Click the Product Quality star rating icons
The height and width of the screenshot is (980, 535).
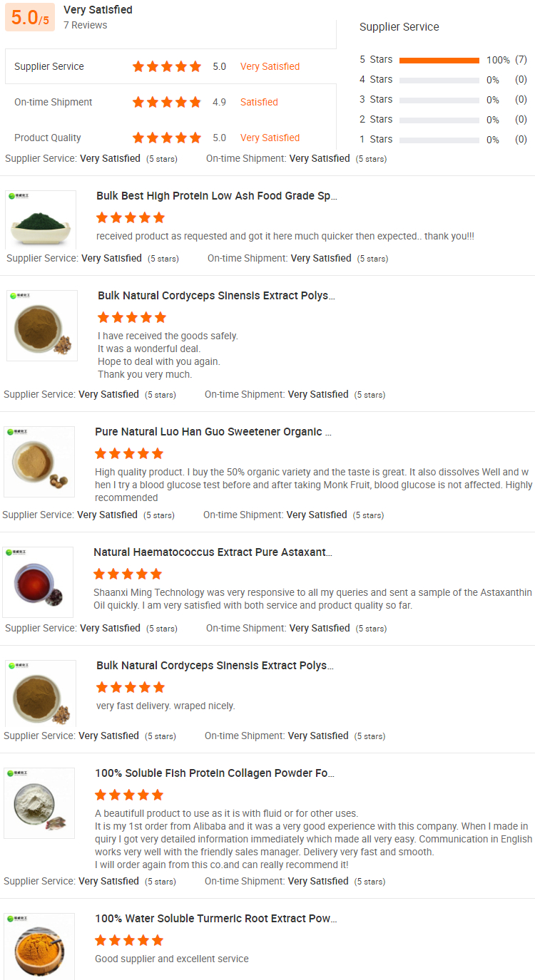coord(166,138)
